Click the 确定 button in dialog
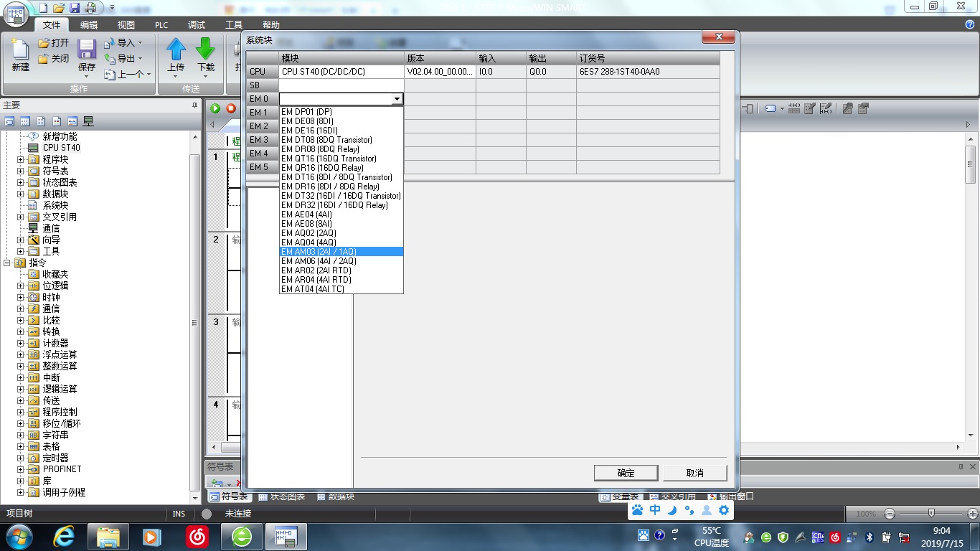Screen dimensions: 980x551 (626, 473)
